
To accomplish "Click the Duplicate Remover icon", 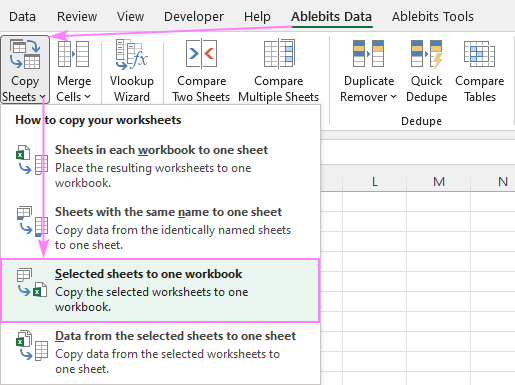I will point(368,53).
